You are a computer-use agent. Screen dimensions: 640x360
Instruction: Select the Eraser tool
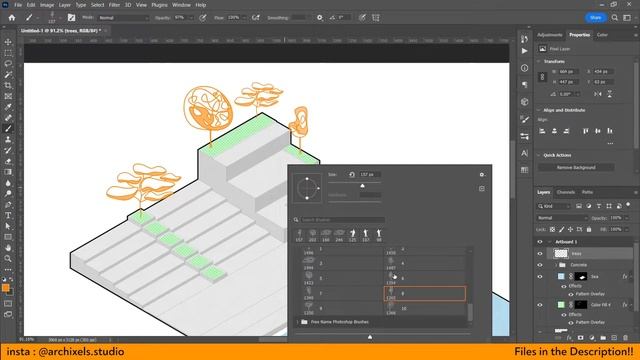pos(8,161)
